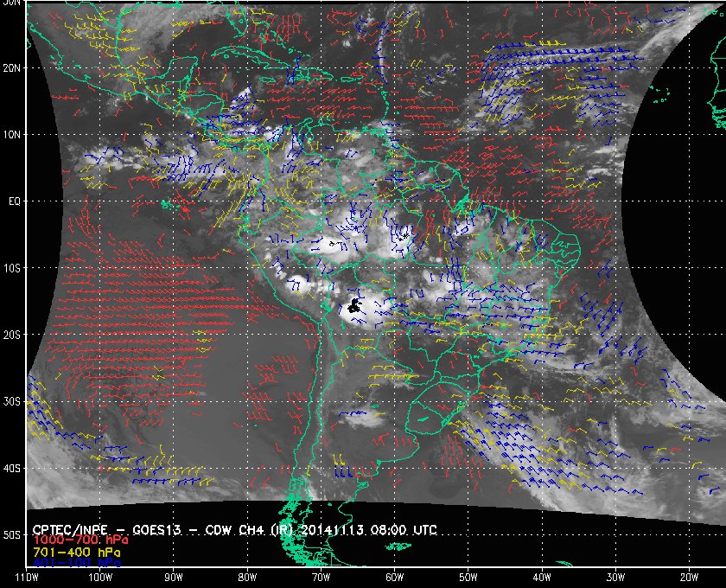
Task: Click the 90W longitude label
Action: coord(174,578)
